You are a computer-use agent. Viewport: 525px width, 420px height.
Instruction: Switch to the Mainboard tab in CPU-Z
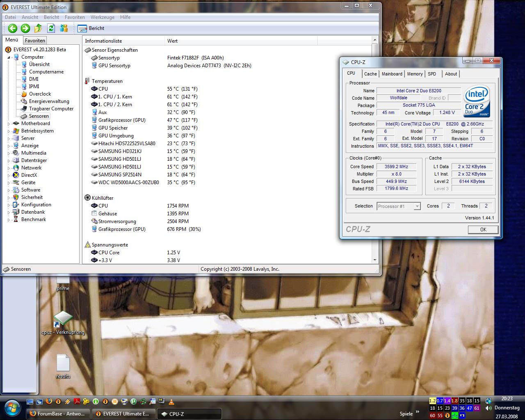[x=392, y=74]
